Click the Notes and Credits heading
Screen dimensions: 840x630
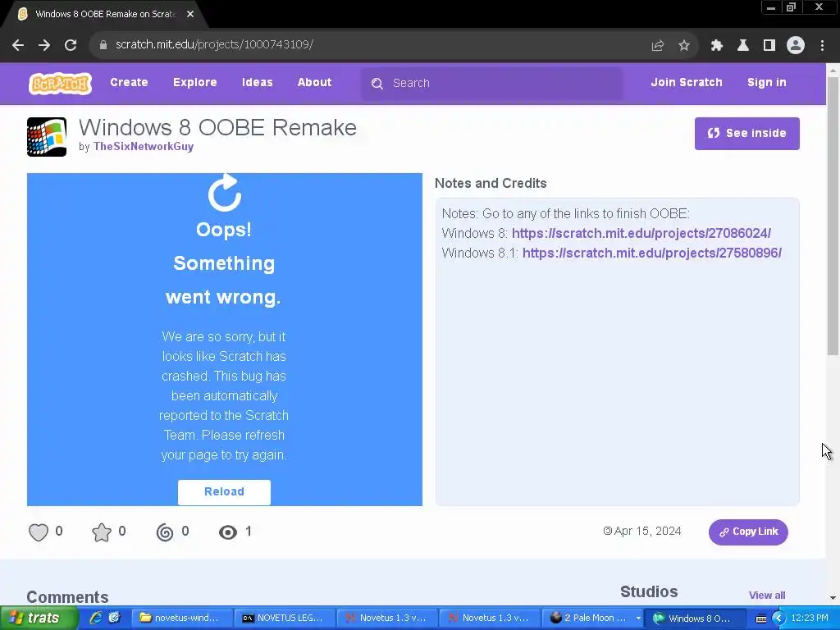click(x=491, y=183)
